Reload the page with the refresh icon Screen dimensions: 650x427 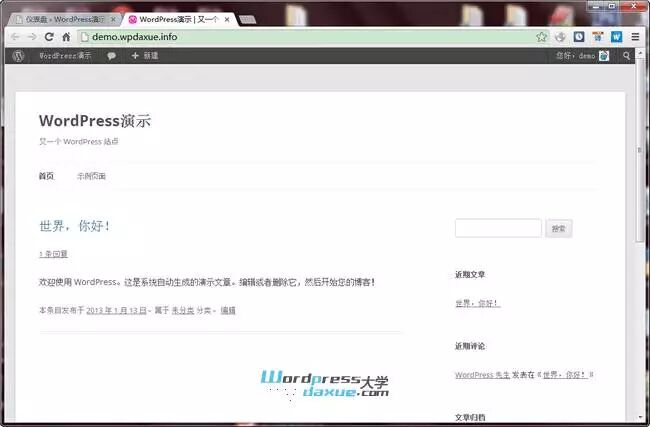(x=49, y=37)
